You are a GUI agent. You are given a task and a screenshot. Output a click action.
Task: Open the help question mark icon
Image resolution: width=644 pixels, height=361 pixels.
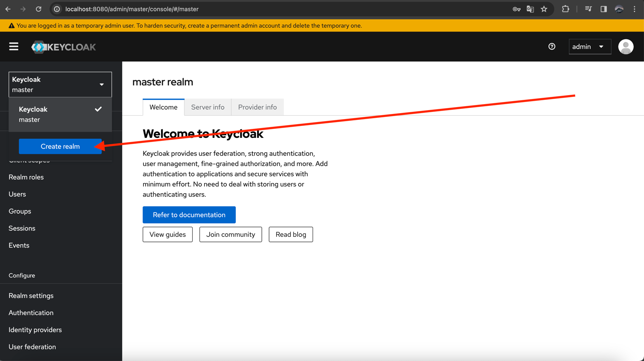coord(552,47)
